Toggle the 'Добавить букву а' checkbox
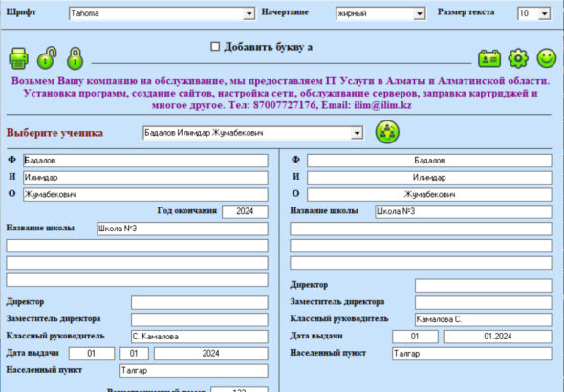This screenshot has height=392, width=564. 215,47
